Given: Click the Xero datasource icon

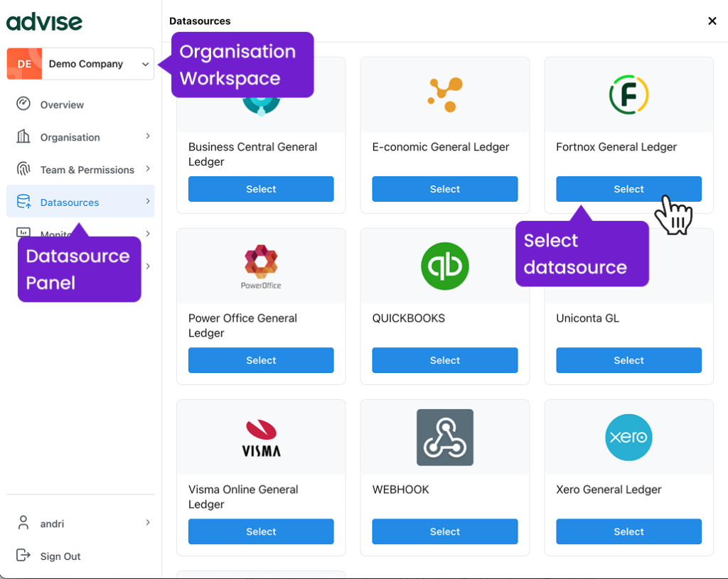Looking at the screenshot, I should [628, 438].
